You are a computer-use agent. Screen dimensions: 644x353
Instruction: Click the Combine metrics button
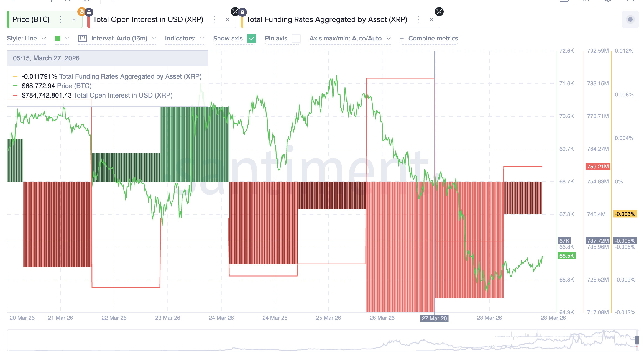coord(429,39)
